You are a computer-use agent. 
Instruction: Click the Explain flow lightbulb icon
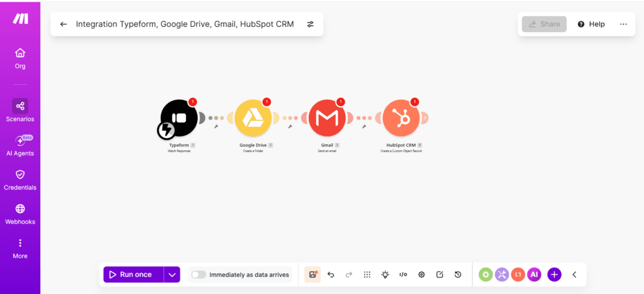(x=385, y=275)
